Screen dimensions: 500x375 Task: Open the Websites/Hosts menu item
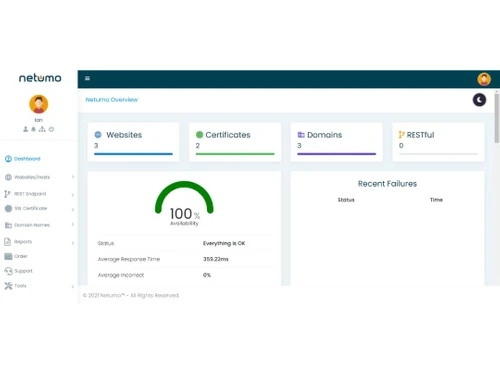click(32, 177)
